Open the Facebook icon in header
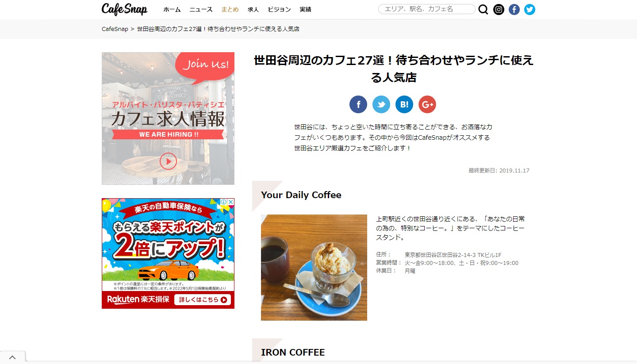This screenshot has height=364, width=637. pos(514,9)
